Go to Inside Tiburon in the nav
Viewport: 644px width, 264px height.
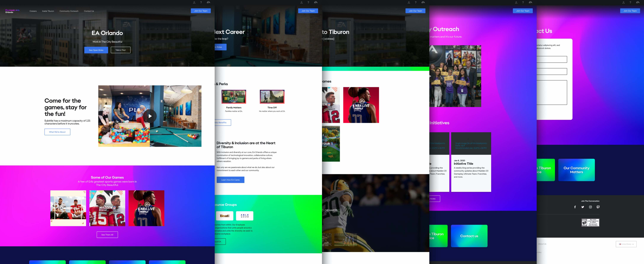coord(48,11)
